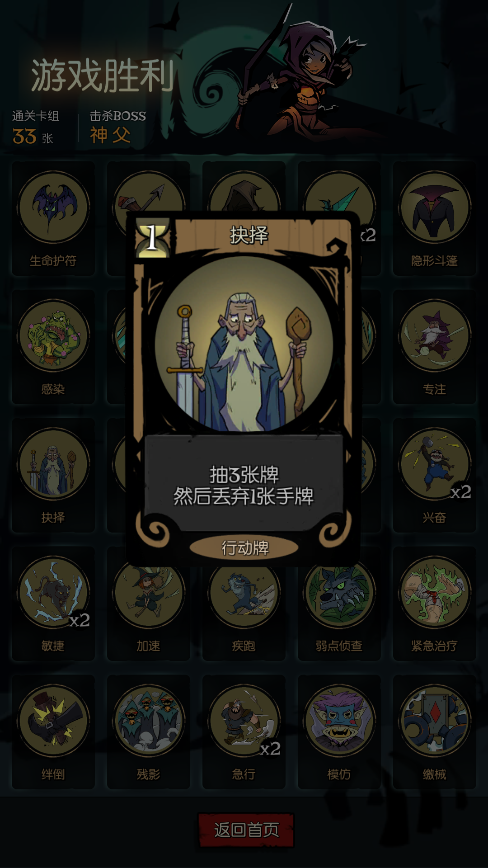Select the 专注 wizard card icon
This screenshot has width=488, height=868.
coord(435,335)
